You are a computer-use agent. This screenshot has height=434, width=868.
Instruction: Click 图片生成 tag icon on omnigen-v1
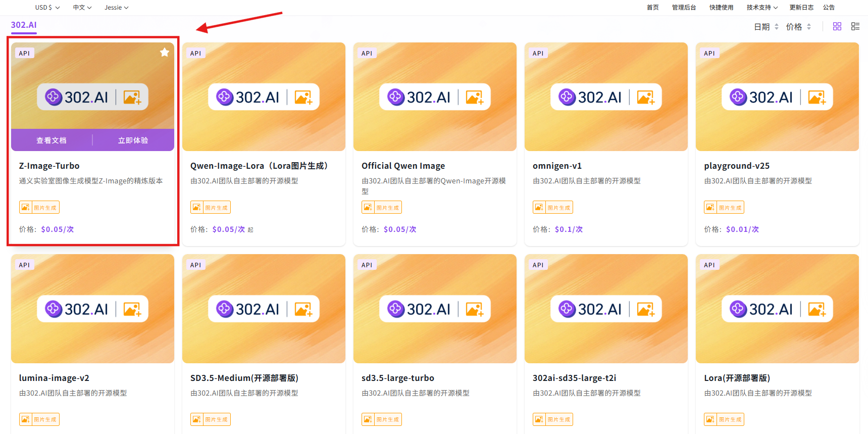click(539, 207)
